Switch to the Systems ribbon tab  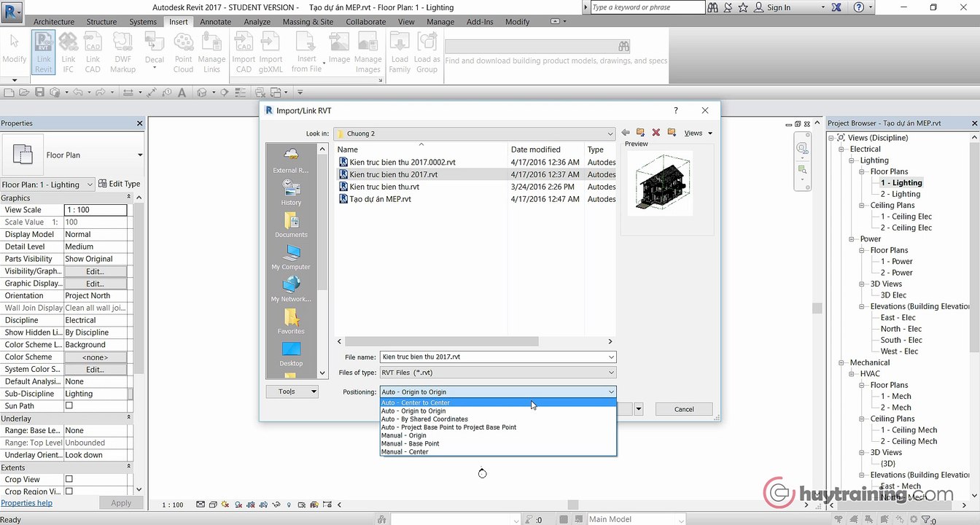[x=143, y=22]
